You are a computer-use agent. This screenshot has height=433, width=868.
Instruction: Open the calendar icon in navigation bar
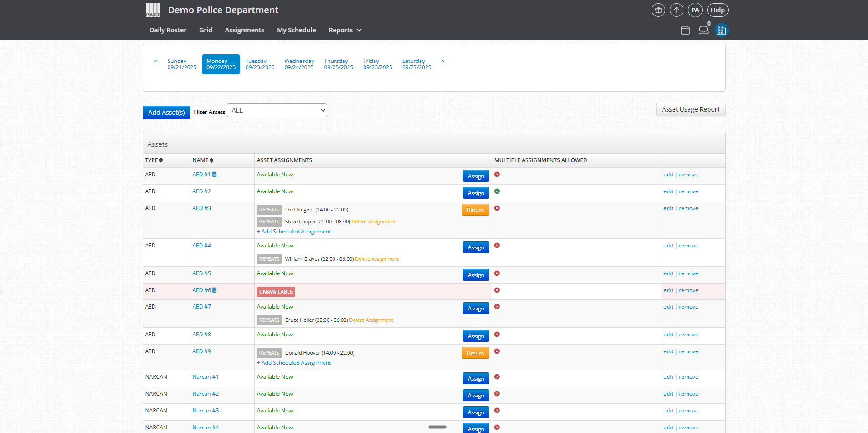[685, 30]
